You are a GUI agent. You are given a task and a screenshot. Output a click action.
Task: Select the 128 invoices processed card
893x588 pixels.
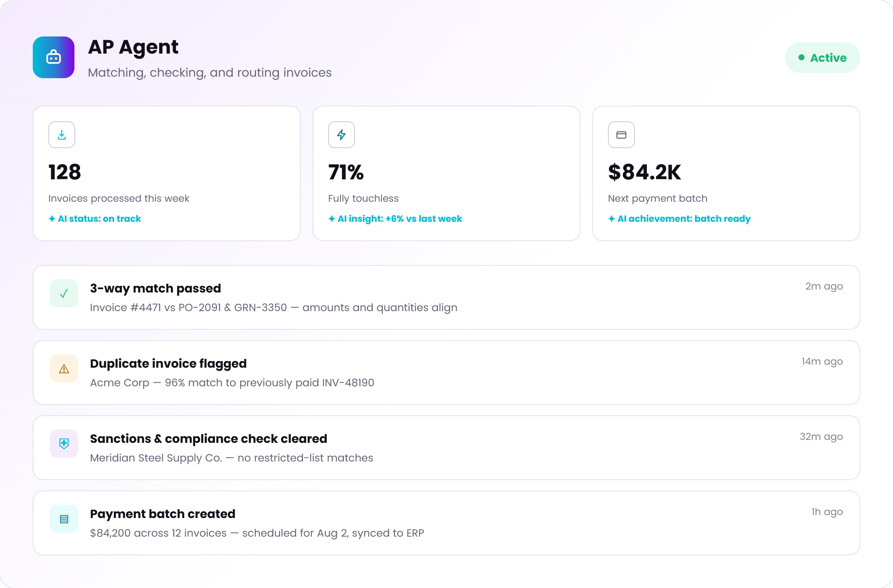click(167, 173)
